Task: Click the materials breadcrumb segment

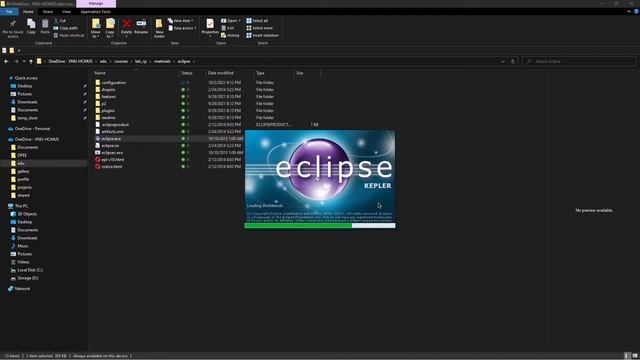Action: pos(162,61)
